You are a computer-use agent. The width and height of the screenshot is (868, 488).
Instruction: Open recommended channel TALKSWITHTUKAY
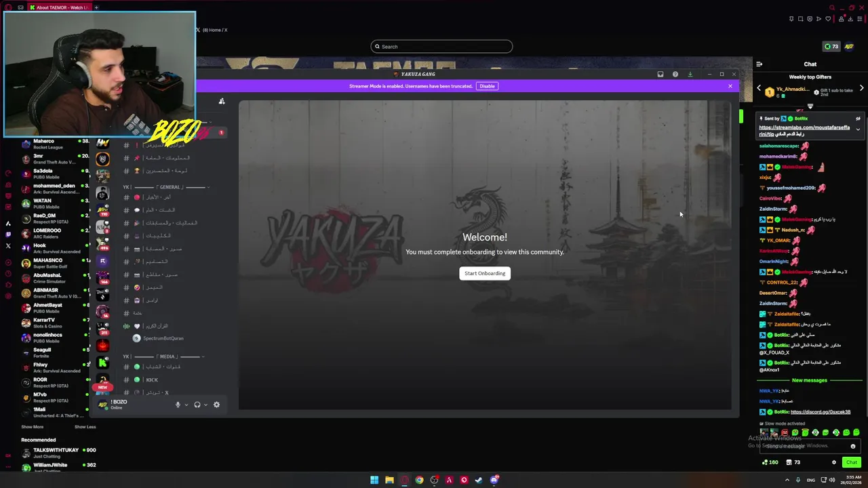click(58, 453)
